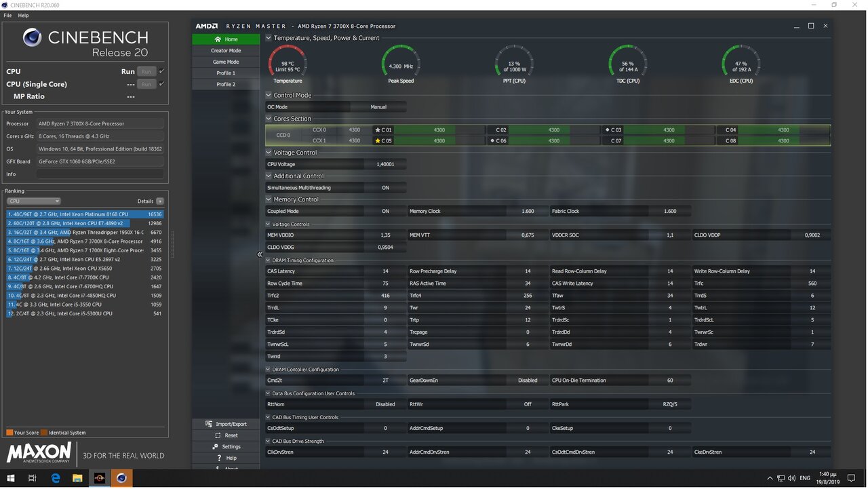The height and width of the screenshot is (489, 868).
Task: Click the Run button for CPU test
Action: [146, 71]
